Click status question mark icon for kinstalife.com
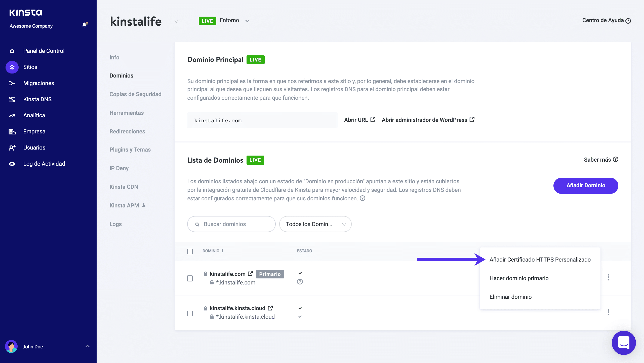Image resolution: width=644 pixels, height=363 pixels. click(x=300, y=282)
